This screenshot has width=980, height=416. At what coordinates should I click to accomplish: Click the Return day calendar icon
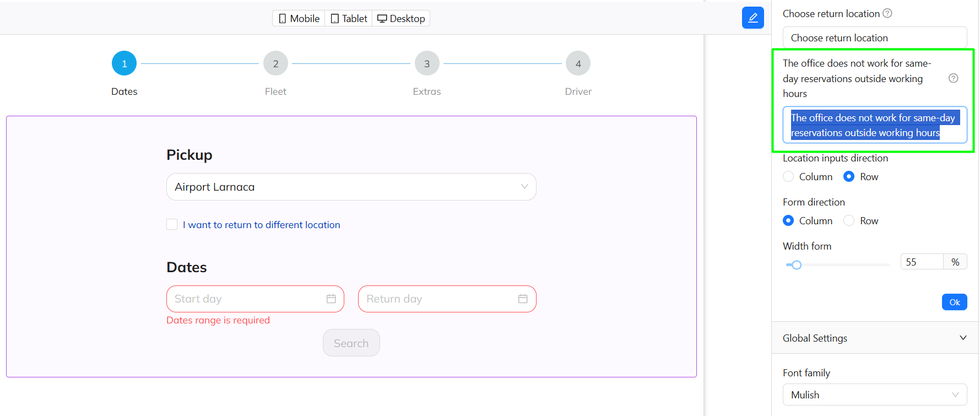click(523, 299)
